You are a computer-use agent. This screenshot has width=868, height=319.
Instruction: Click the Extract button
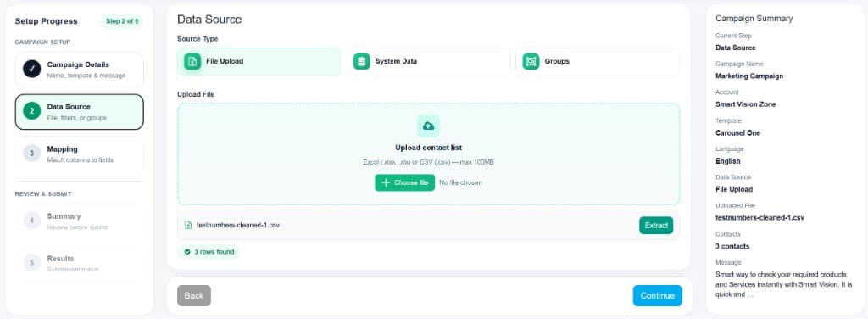tap(656, 226)
